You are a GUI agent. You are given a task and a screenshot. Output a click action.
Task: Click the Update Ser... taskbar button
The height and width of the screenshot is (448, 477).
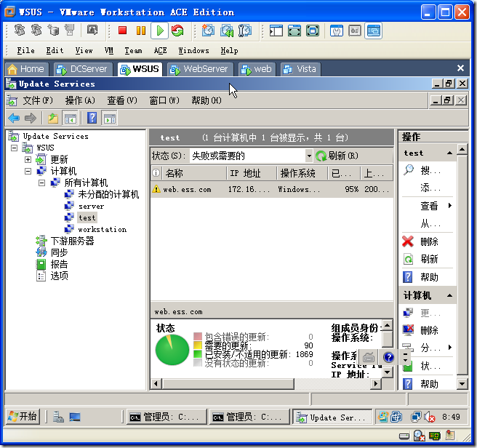[332, 417]
